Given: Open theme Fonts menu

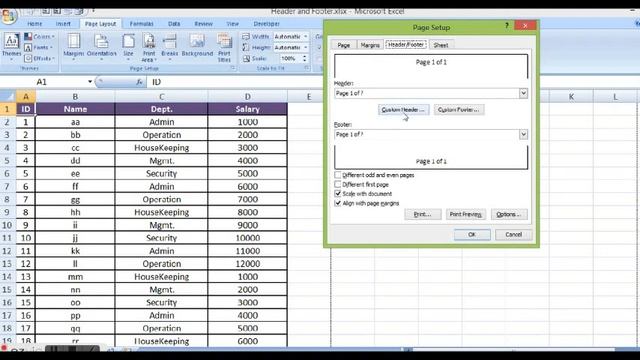Looking at the screenshot, I should (x=39, y=47).
